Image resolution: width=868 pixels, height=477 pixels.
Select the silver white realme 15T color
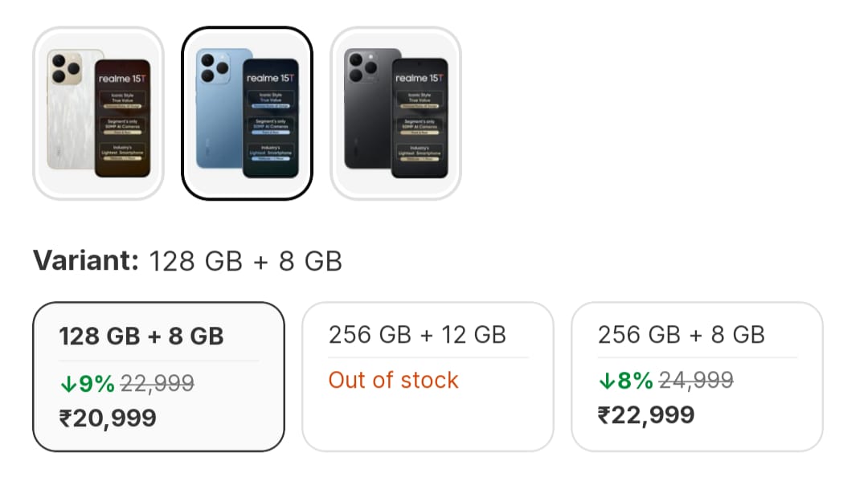[x=98, y=113]
